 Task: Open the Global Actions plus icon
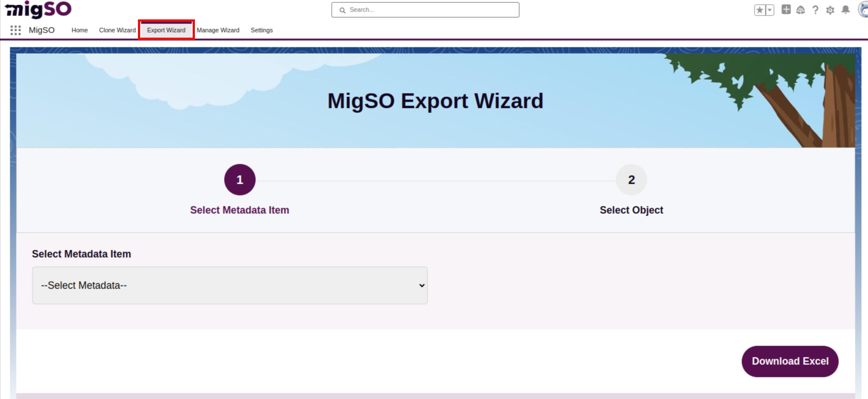click(x=786, y=10)
